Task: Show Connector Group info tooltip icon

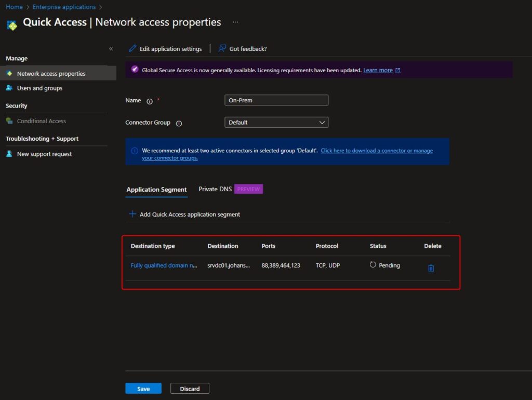Action: 179,124
